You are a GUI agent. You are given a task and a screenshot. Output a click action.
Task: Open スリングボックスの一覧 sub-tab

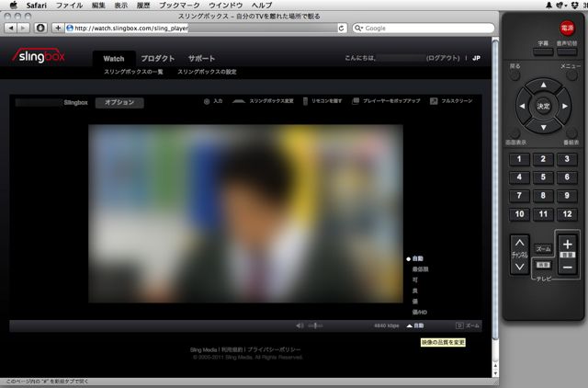(x=133, y=72)
